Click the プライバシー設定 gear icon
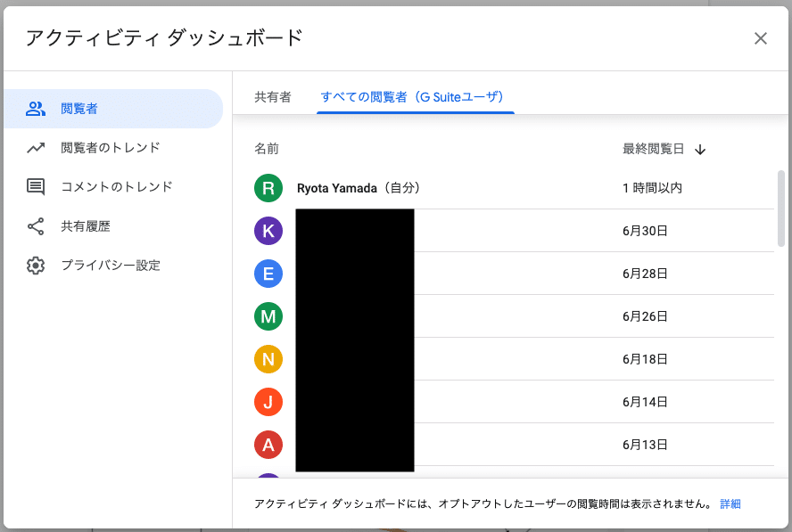This screenshot has width=792, height=532. 36,266
